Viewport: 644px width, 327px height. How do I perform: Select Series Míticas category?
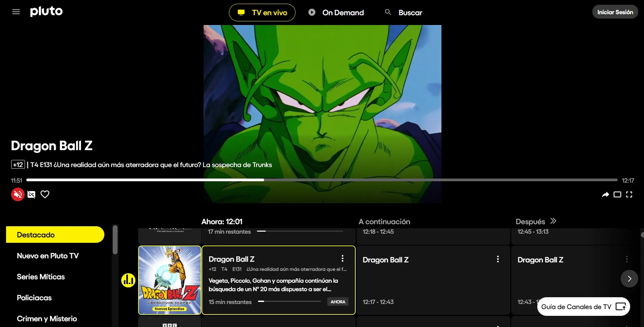(41, 277)
